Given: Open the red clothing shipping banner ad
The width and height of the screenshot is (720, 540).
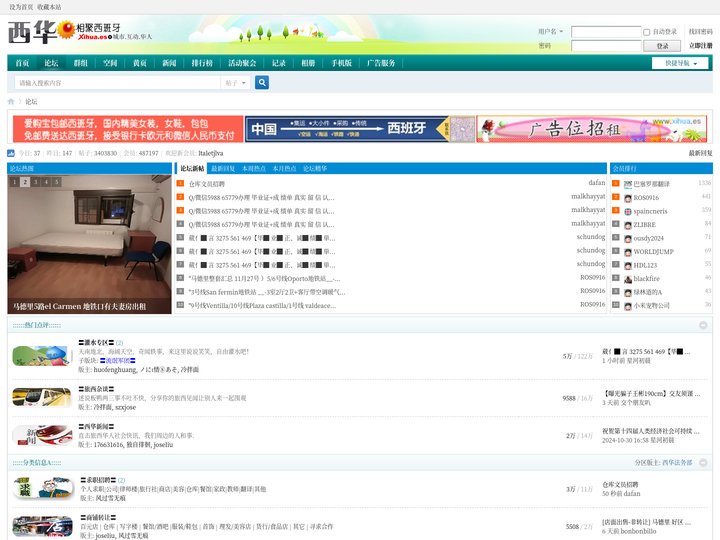Looking at the screenshot, I should [x=128, y=129].
